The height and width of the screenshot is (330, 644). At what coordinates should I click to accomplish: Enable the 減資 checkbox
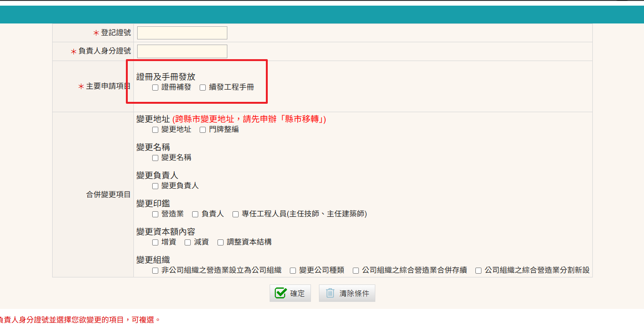188,242
